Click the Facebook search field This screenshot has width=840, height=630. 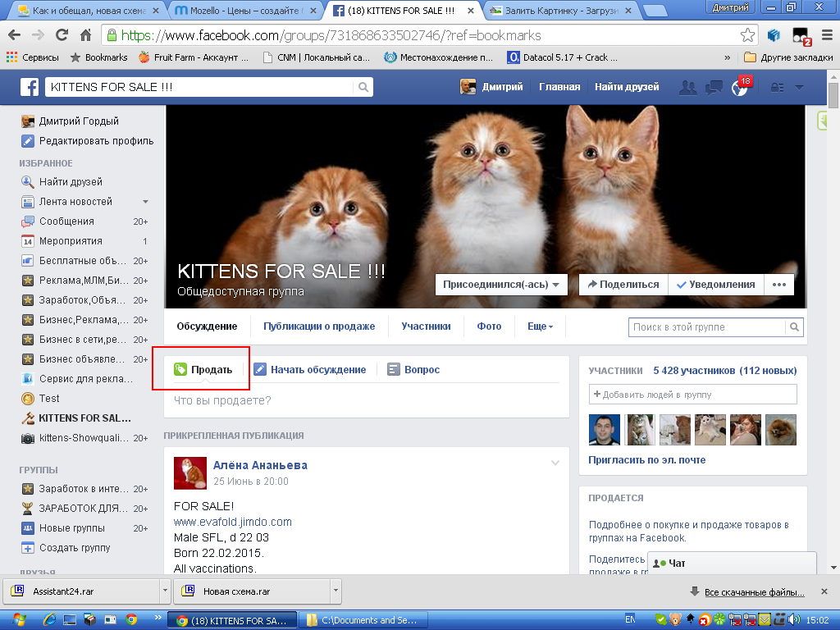(x=199, y=87)
